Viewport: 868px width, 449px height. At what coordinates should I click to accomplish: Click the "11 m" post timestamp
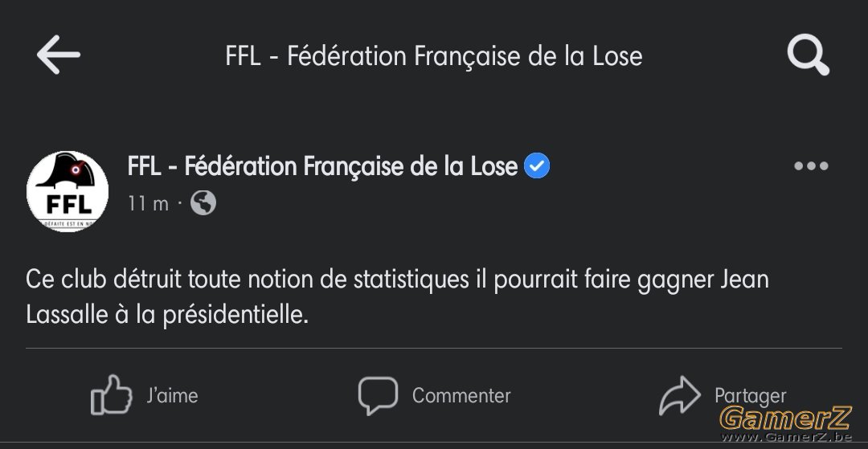148,204
